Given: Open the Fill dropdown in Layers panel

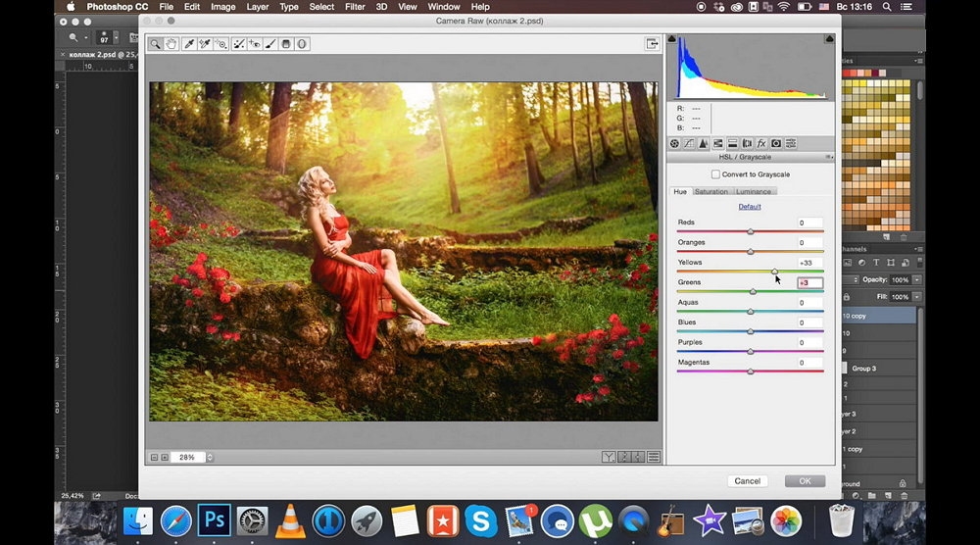Looking at the screenshot, I should tap(917, 298).
